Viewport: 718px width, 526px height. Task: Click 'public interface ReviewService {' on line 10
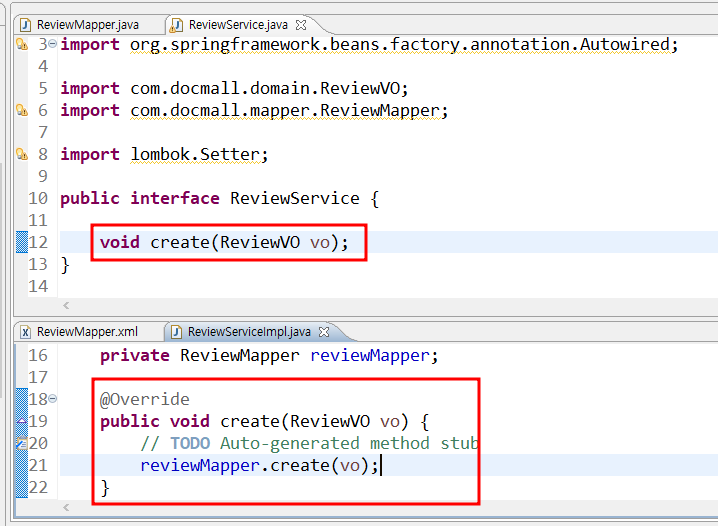click(220, 199)
